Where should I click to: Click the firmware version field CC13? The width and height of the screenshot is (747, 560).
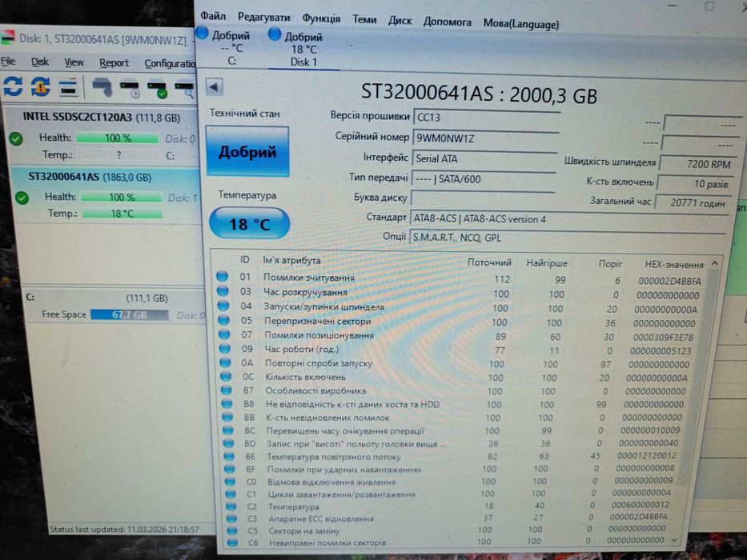tap(487, 117)
